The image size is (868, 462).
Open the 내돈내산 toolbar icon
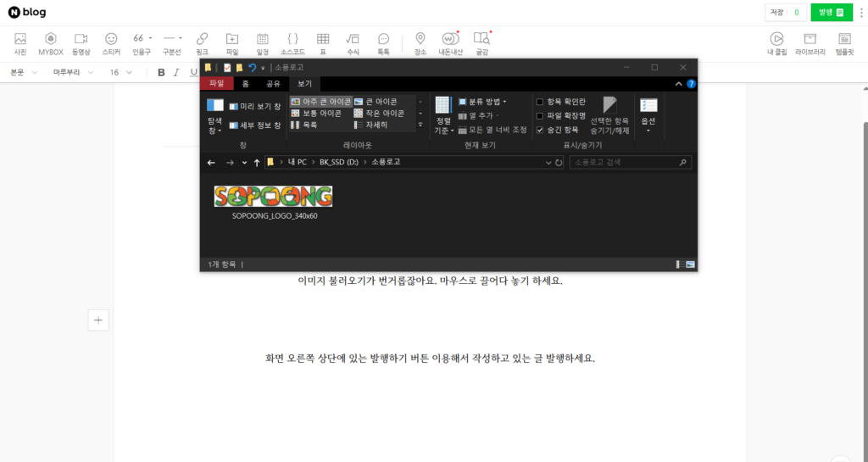[x=450, y=44]
